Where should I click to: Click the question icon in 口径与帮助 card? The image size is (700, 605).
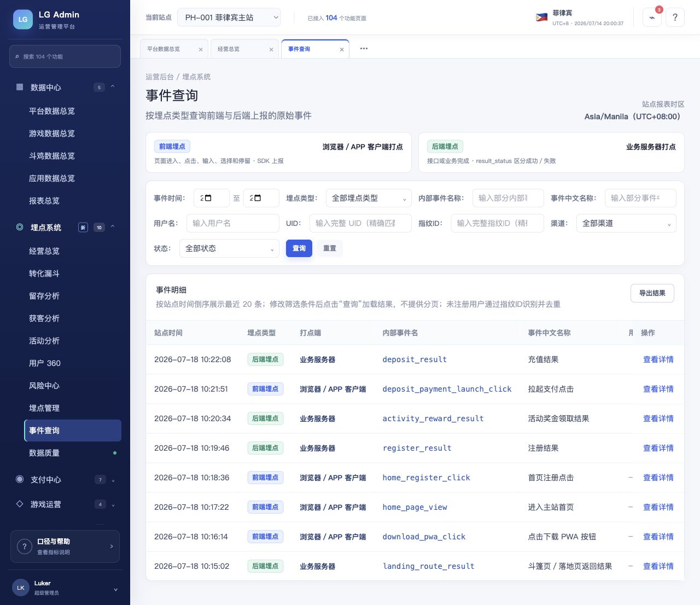click(25, 546)
